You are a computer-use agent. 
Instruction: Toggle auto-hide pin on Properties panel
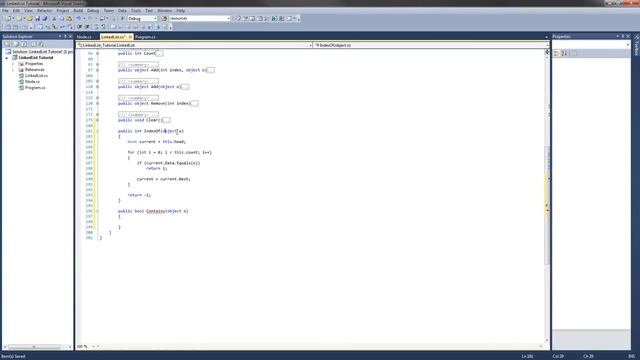click(623, 36)
